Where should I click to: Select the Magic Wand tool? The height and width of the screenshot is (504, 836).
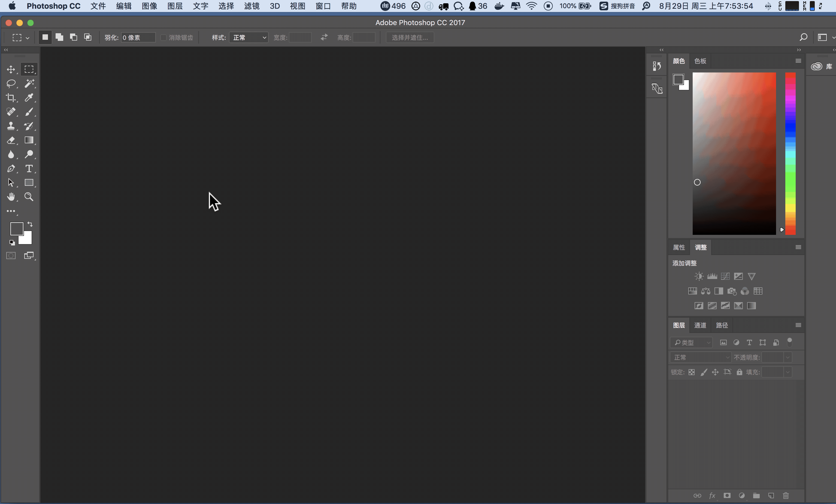coord(29,83)
